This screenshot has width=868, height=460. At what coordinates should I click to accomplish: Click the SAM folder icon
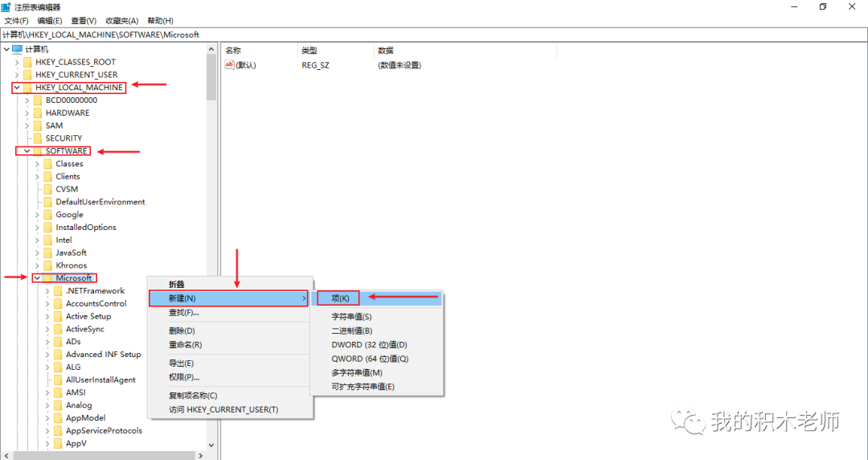coord(38,125)
